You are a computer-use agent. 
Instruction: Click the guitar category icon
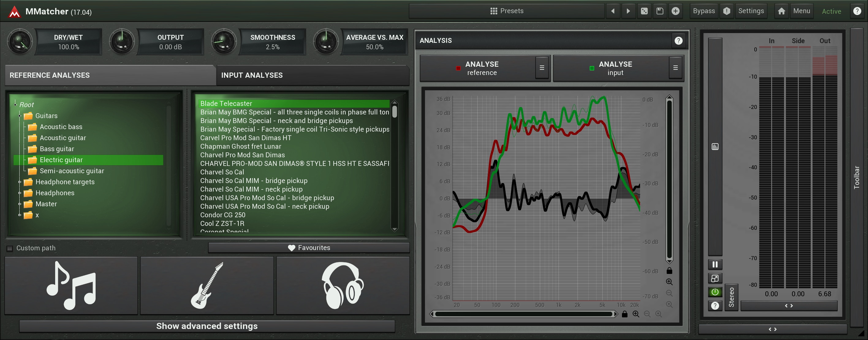[x=207, y=286]
